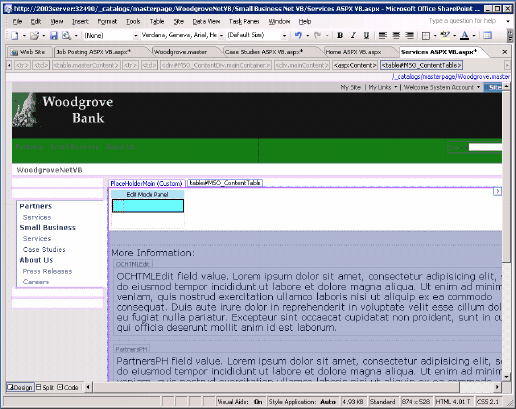Apply Align Text Right
Screen dimensions: 516x409
click(x=409, y=35)
